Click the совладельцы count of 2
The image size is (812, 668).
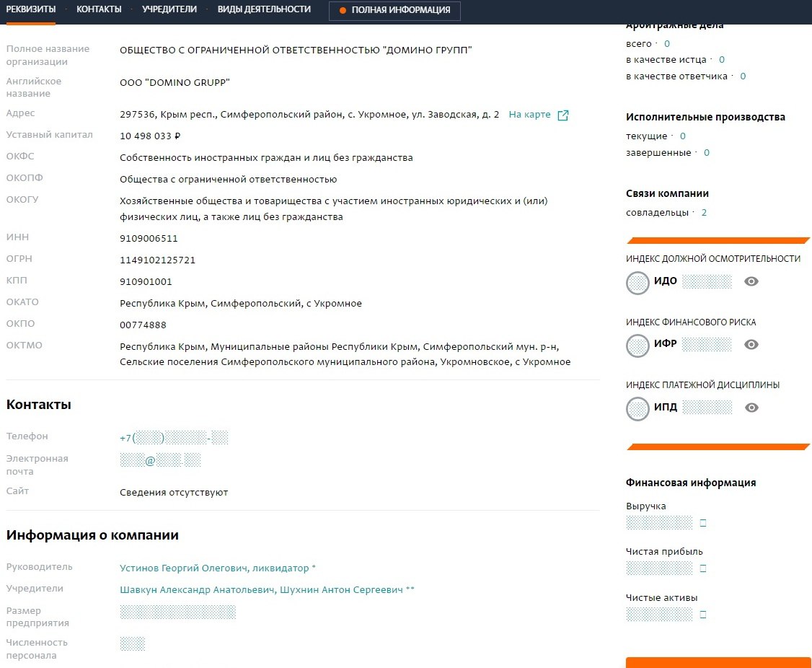[704, 213]
